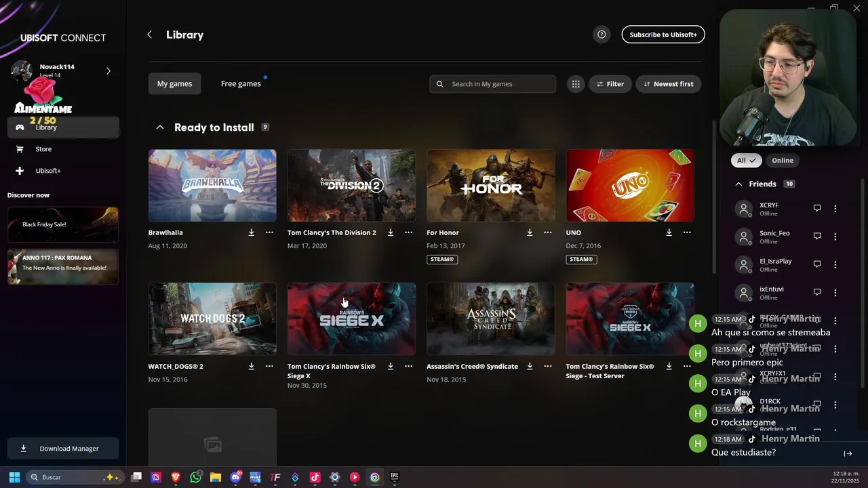
Task: Click the Search in My games field
Action: 493,84
